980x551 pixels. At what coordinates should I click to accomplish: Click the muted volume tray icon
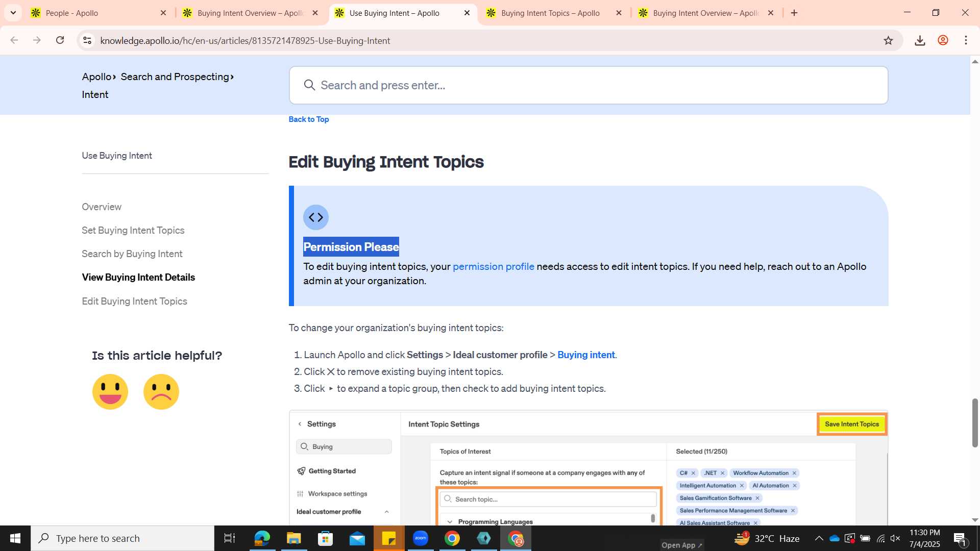pyautogui.click(x=895, y=538)
